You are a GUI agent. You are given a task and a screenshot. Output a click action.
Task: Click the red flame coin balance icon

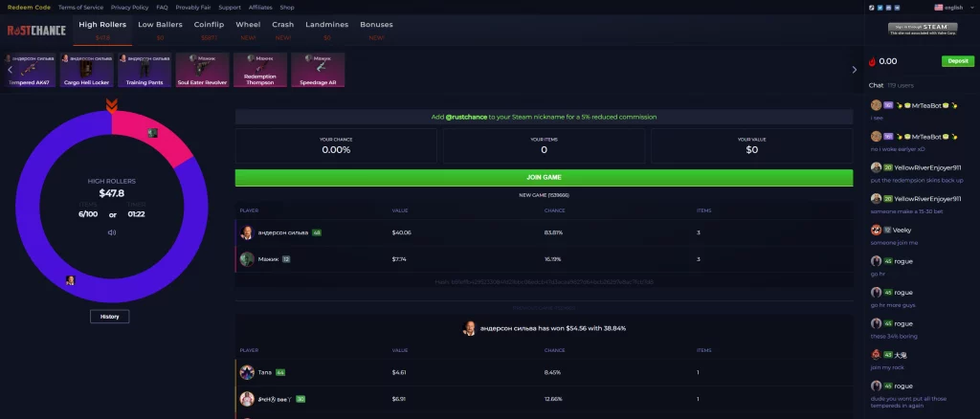[x=872, y=61]
